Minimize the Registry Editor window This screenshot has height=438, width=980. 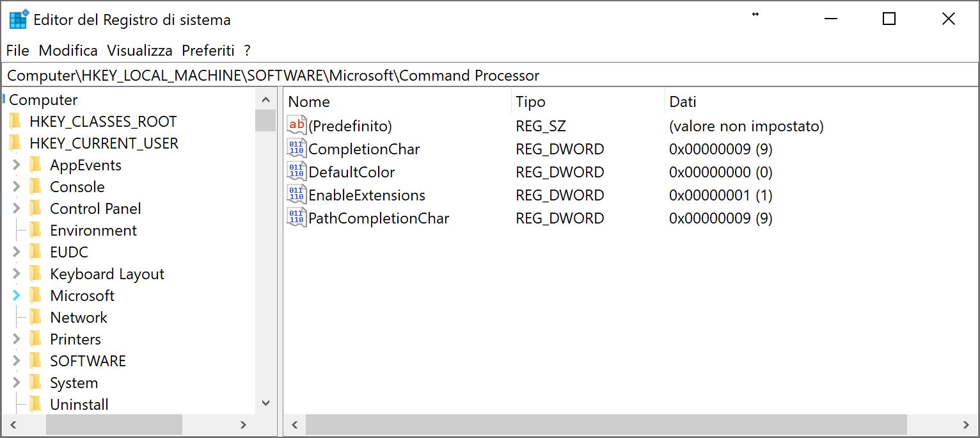coord(830,19)
